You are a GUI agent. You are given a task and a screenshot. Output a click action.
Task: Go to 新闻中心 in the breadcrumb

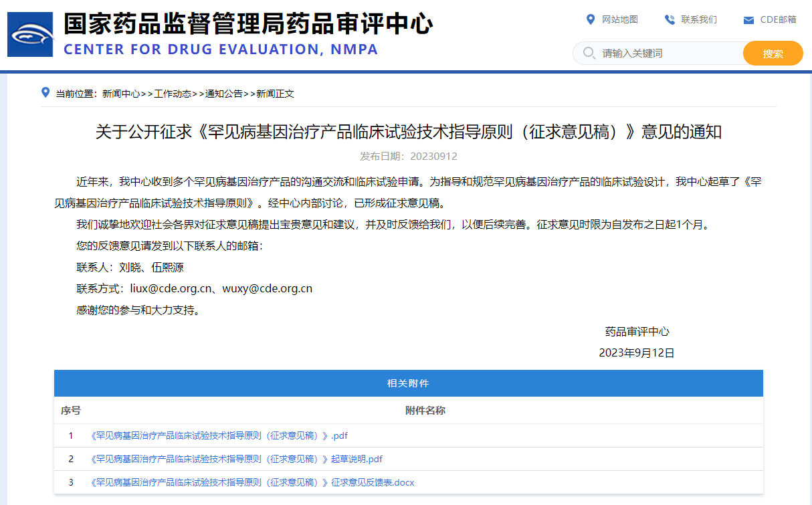(120, 94)
